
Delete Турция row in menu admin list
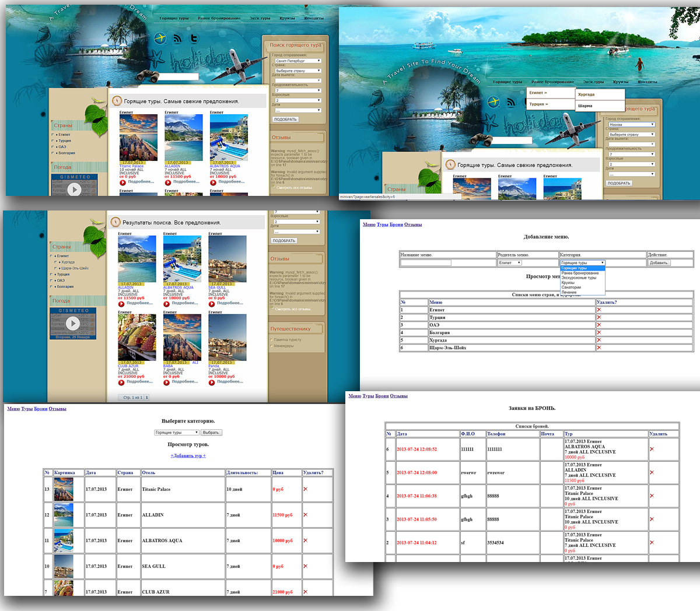point(598,317)
